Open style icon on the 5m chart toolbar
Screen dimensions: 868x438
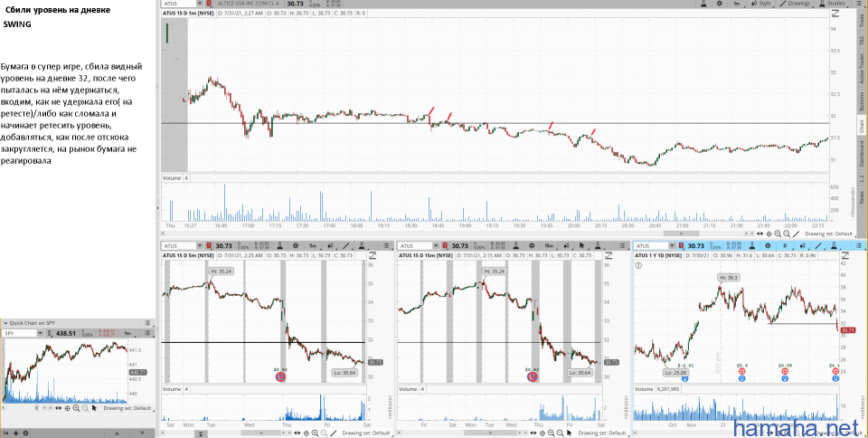coord(331,246)
